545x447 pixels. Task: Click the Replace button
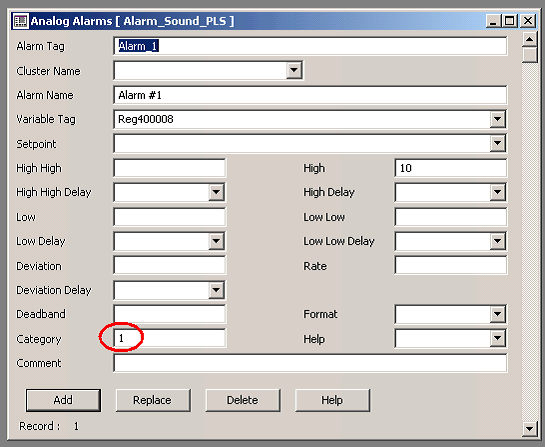[x=153, y=400]
